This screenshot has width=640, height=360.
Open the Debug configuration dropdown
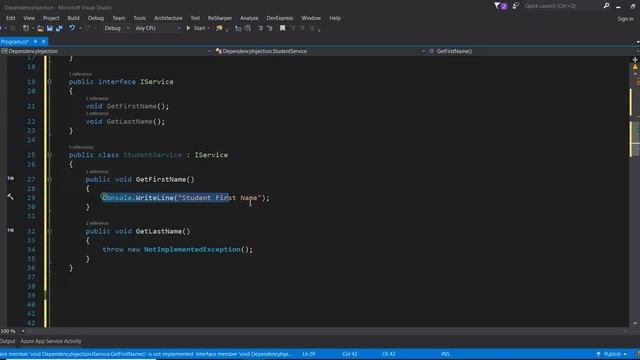[x=116, y=28]
